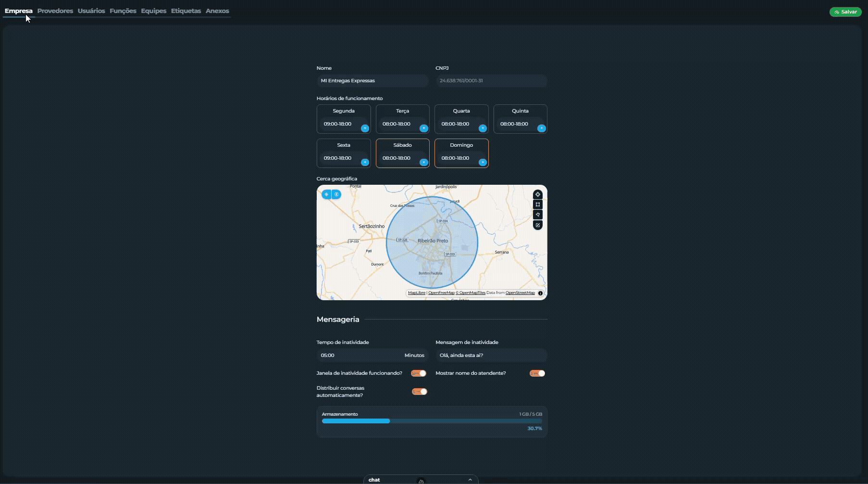Click the edit geofence pencil icon
This screenshot has height=484, width=868.
pyautogui.click(x=538, y=225)
